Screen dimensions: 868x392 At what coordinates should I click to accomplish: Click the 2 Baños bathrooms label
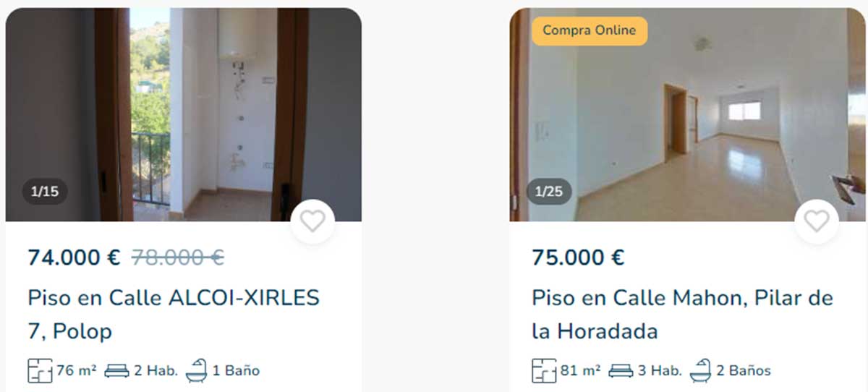(x=744, y=371)
